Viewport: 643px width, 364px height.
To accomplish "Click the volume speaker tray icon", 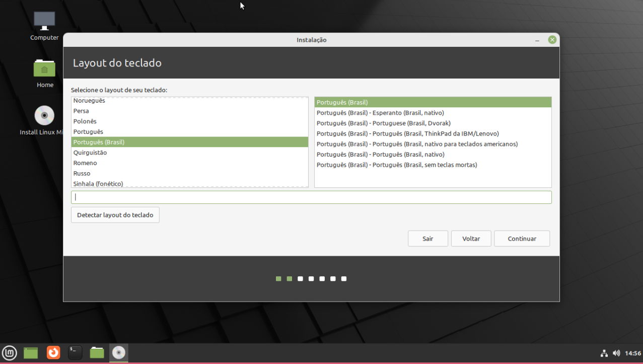I will tap(616, 353).
